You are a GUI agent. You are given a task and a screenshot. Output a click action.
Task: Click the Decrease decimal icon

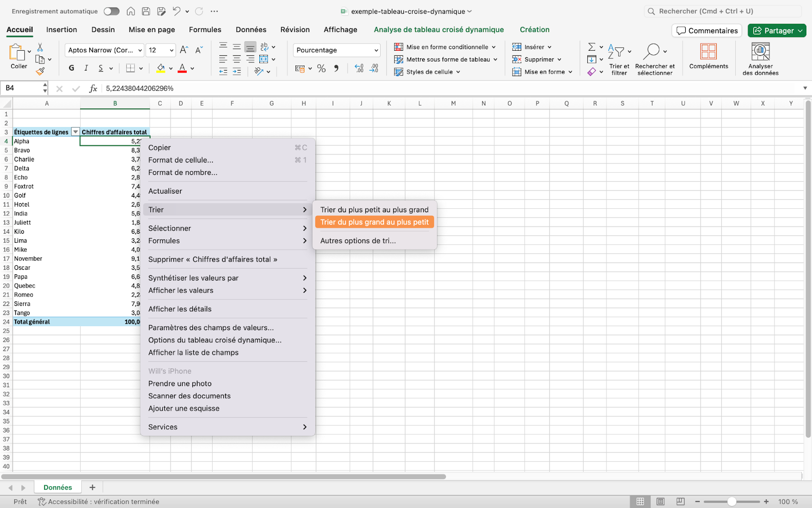(x=374, y=68)
